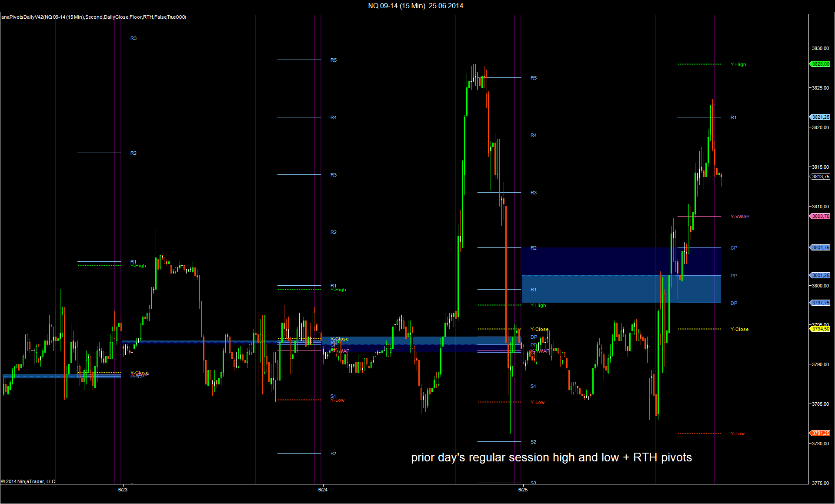Select the red 3781,25 price marker
Viewport: 835px width, 504px height.
[820, 433]
